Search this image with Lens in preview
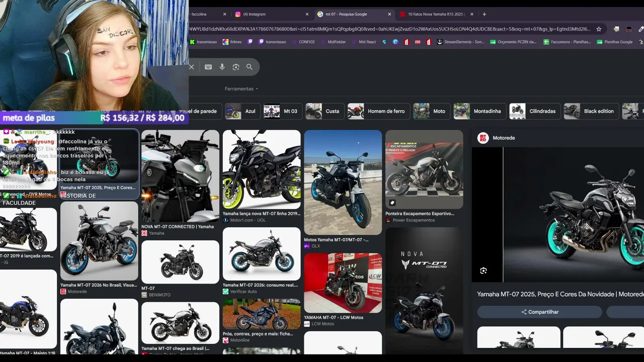The width and height of the screenshot is (644, 362). 484,271
